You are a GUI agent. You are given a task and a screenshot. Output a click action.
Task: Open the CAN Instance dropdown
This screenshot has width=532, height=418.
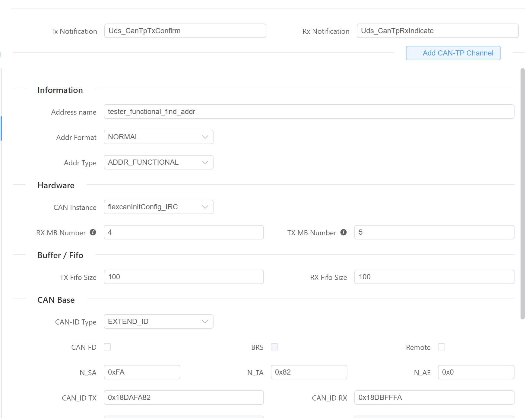point(158,207)
